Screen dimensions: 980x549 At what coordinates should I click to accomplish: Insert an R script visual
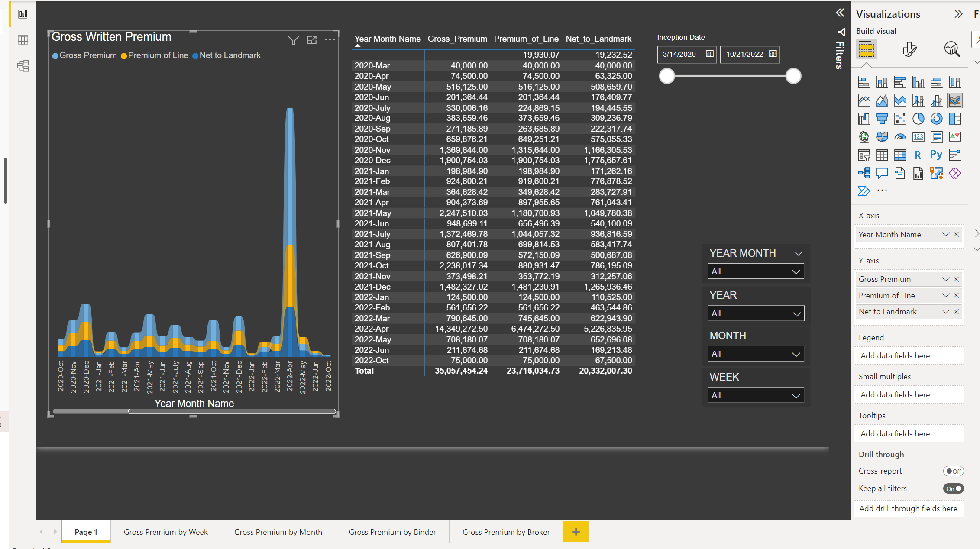click(x=918, y=155)
